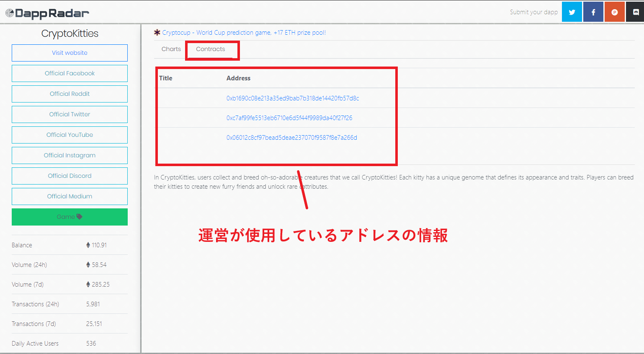This screenshot has width=644, height=354.
Task: Click the Daily Active Users label
Action: pyautogui.click(x=35, y=344)
